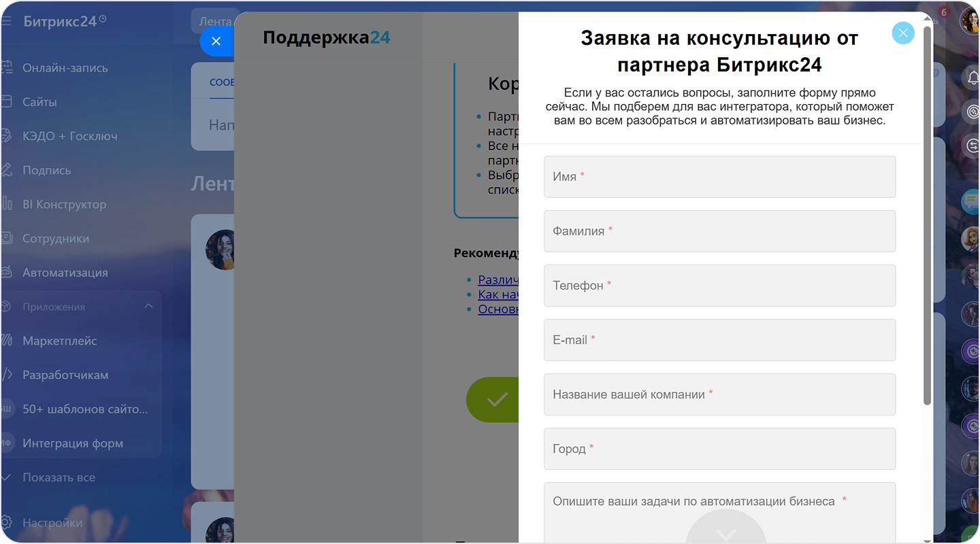Click the Название вашей компании field
This screenshot has width=980, height=544.
pyautogui.click(x=719, y=394)
